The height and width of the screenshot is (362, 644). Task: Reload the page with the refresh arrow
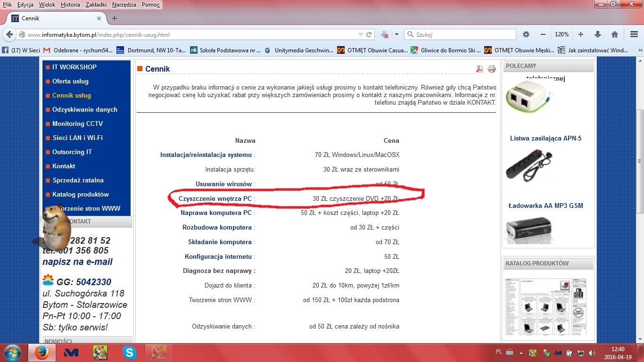coord(370,34)
